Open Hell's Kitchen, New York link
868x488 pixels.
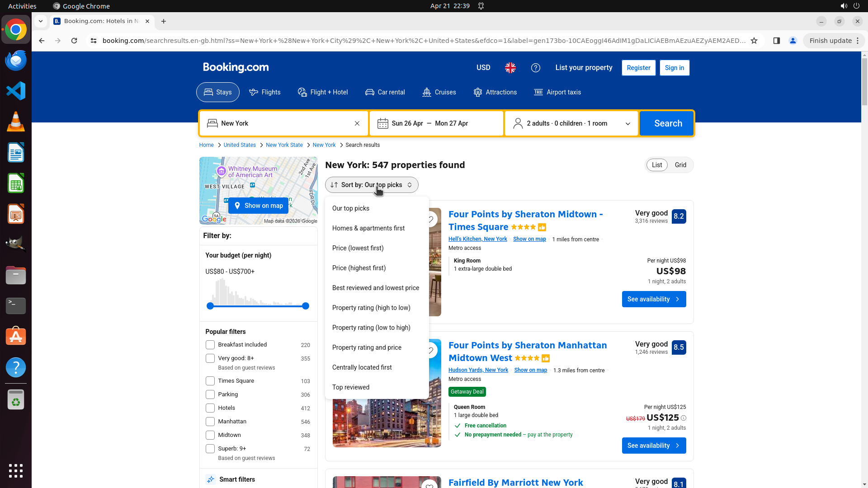[x=477, y=239]
